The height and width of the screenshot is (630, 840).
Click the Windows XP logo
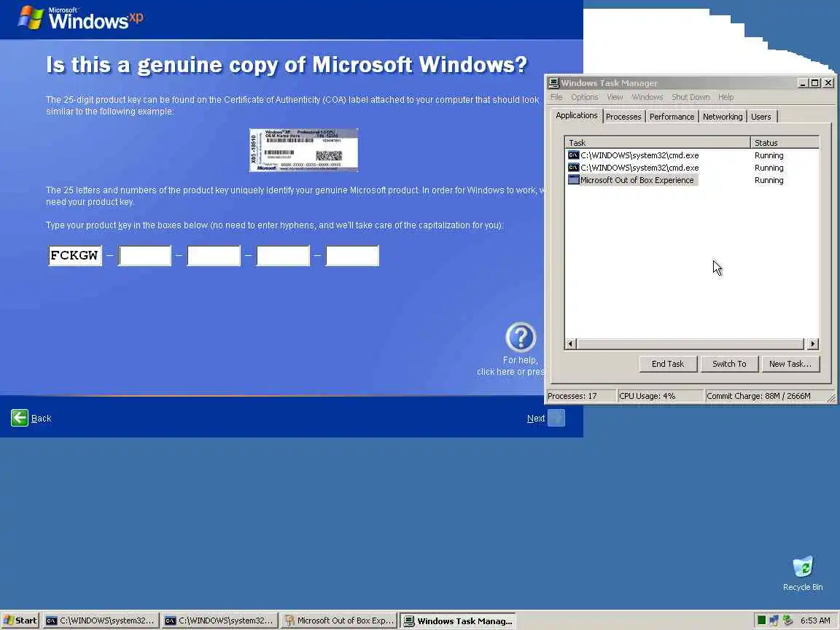[81, 18]
